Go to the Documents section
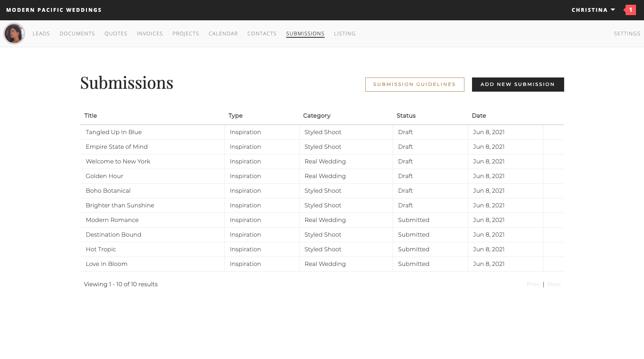This screenshot has width=644, height=359. 77,34
